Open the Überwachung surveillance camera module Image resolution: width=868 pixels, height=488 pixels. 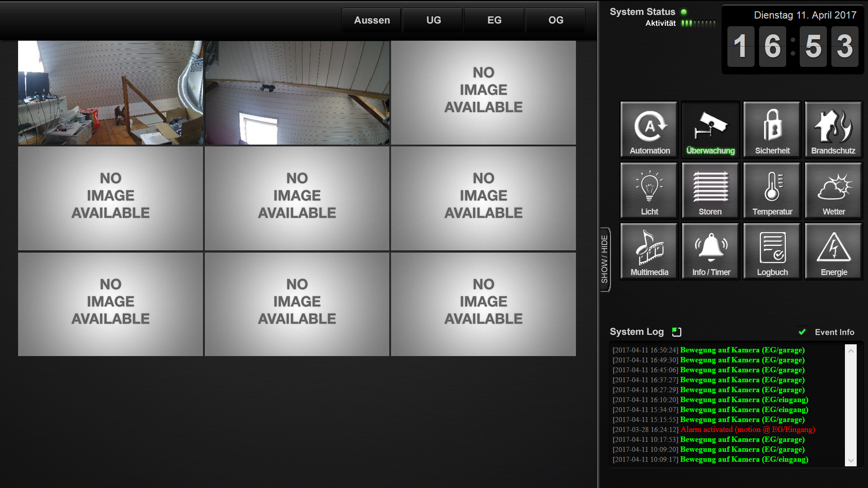(711, 130)
